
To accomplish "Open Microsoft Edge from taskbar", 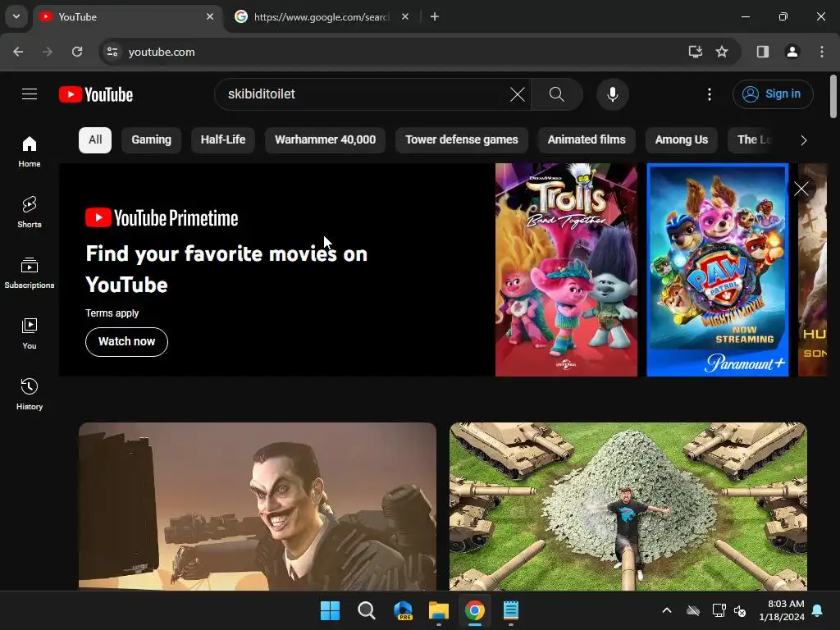I will coord(403,610).
